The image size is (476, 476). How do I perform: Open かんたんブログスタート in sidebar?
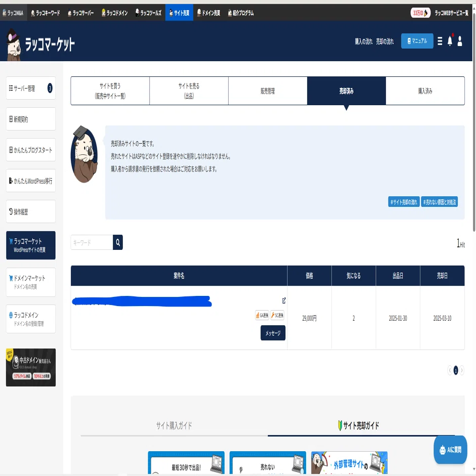pyautogui.click(x=31, y=150)
